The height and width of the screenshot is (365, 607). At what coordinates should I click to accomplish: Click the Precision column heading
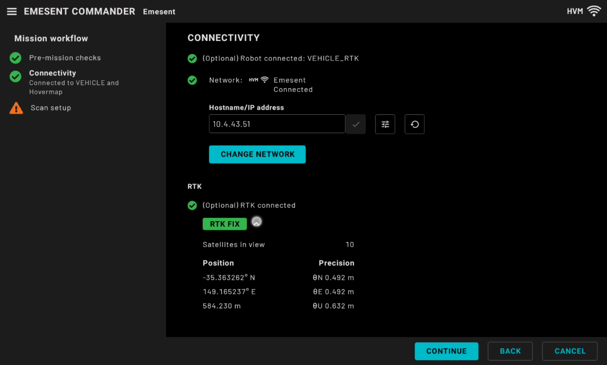pyautogui.click(x=336, y=263)
